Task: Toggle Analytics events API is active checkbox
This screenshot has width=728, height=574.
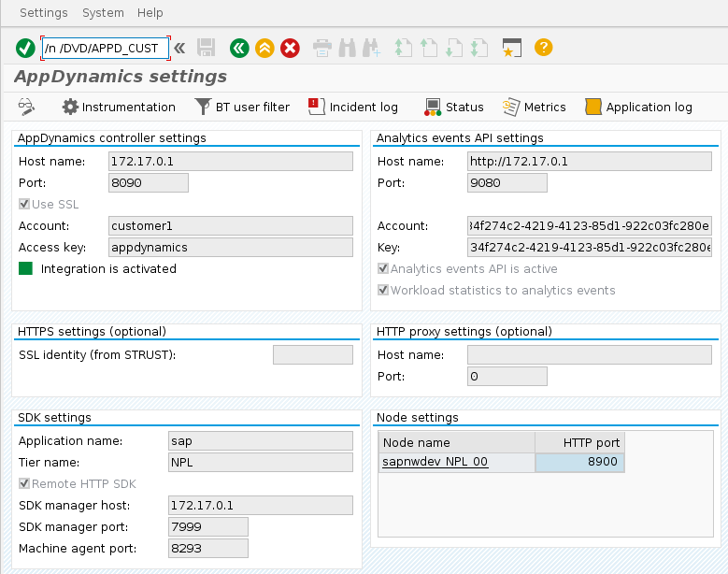Action: (383, 268)
